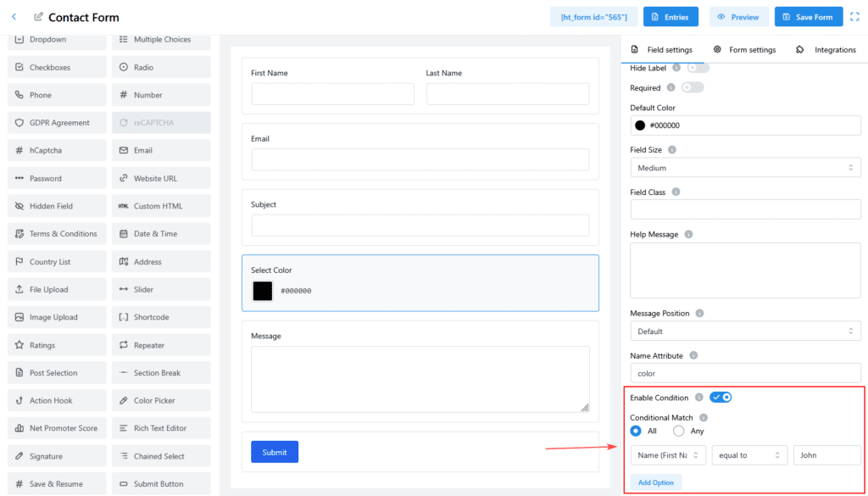Click the pencil edit icon for form title
Image resolution: width=868 pixels, height=496 pixels.
point(38,17)
